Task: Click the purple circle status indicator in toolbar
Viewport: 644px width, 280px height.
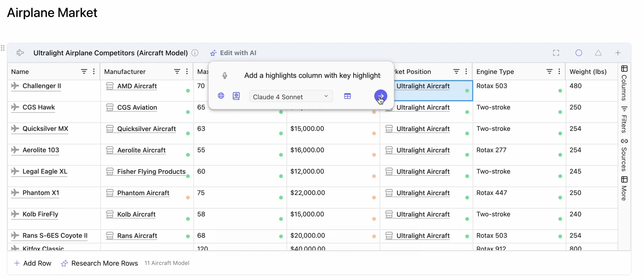Action: [x=579, y=53]
